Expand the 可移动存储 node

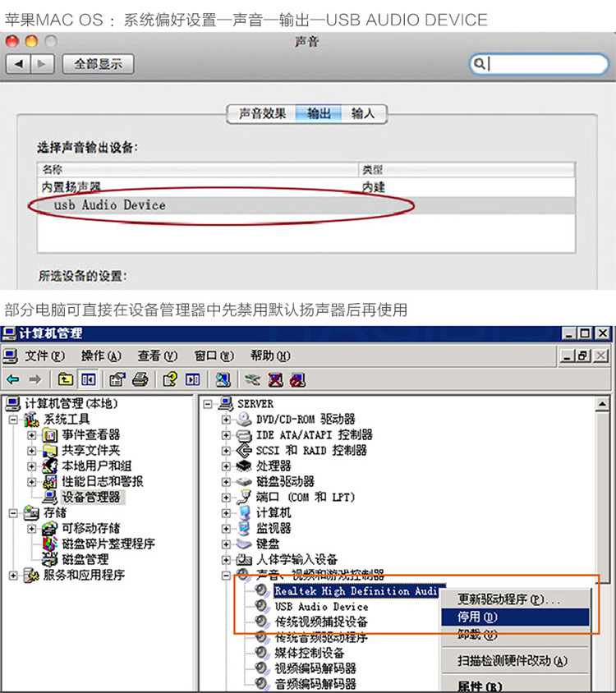[31, 529]
